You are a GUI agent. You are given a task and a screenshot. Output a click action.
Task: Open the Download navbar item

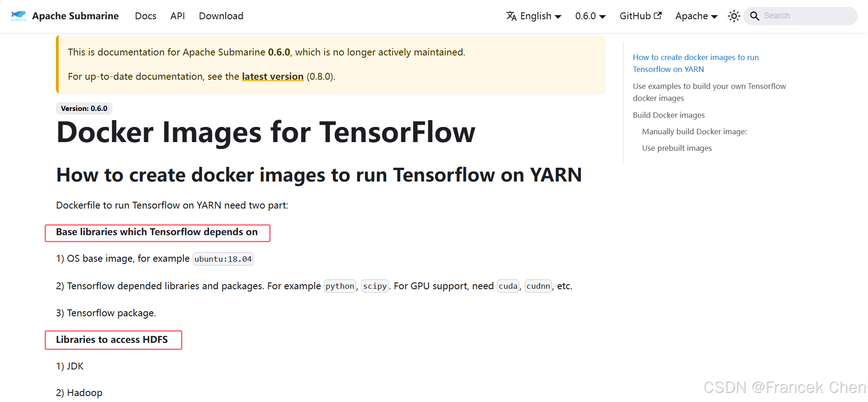tap(221, 16)
